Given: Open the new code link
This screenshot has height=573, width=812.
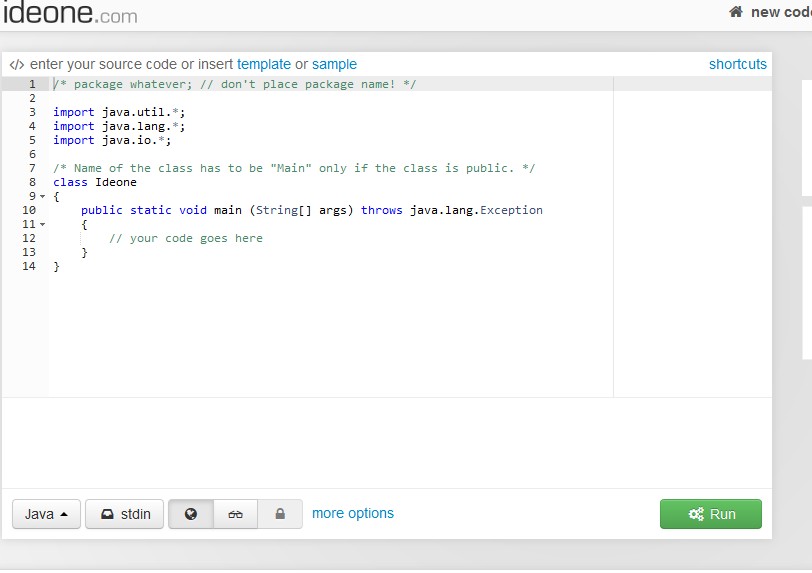Looking at the screenshot, I should click(781, 12).
